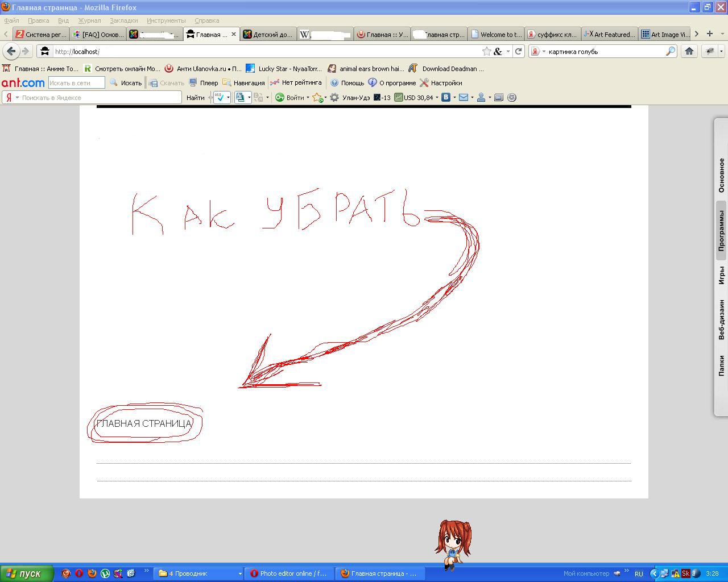Open the Закладки menu
This screenshot has width=728, height=582.
point(123,20)
